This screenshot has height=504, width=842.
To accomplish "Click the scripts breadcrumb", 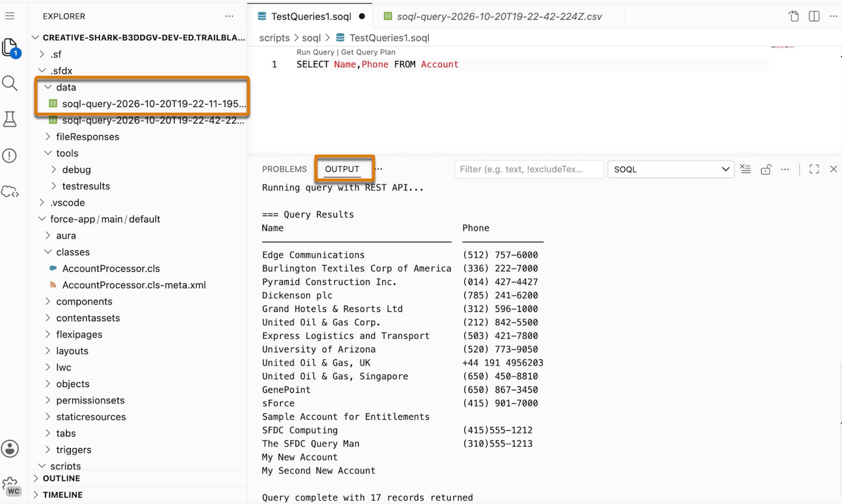I will 274,38.
